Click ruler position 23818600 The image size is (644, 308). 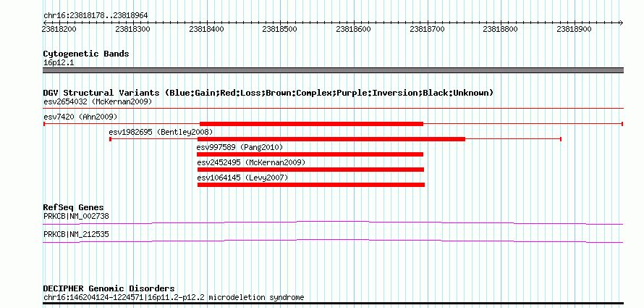click(x=353, y=29)
